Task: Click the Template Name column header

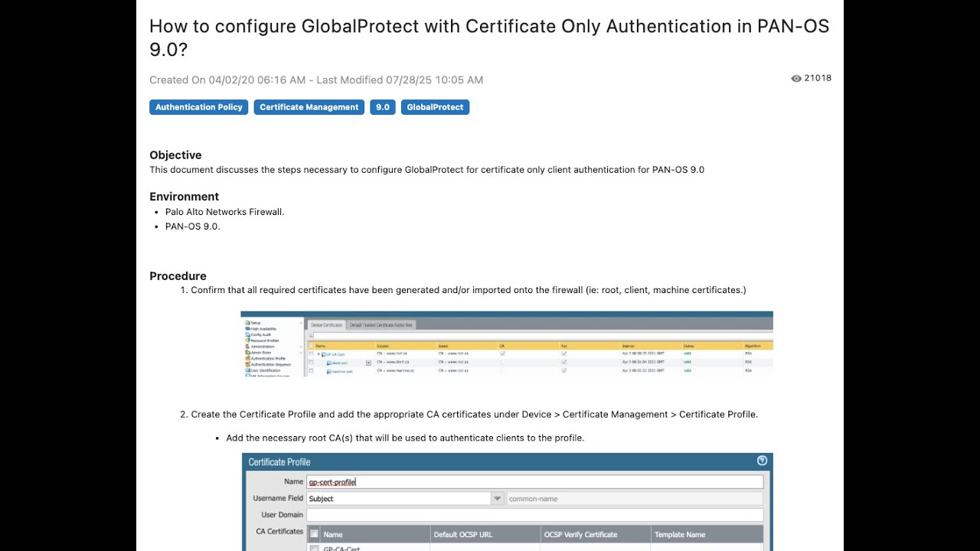Action: click(707, 535)
